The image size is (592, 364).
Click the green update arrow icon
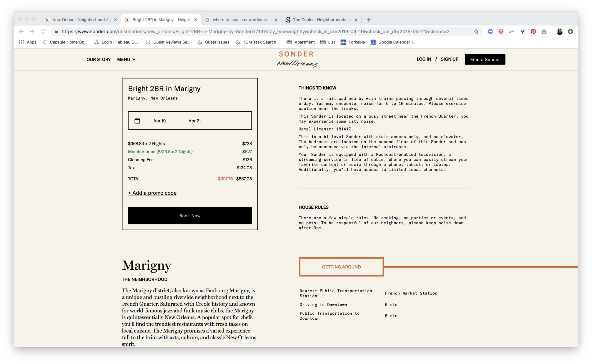pyautogui.click(x=570, y=31)
